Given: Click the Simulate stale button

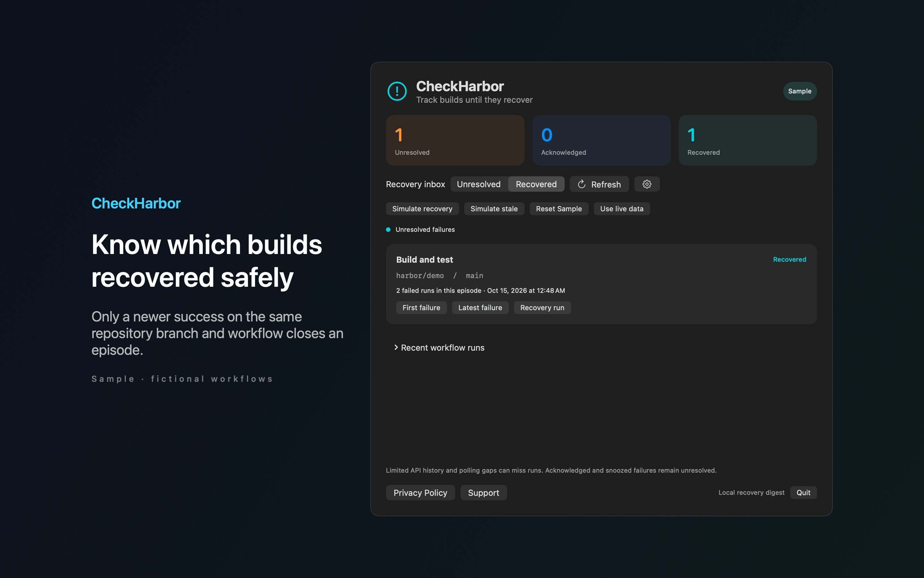Looking at the screenshot, I should [x=494, y=209].
